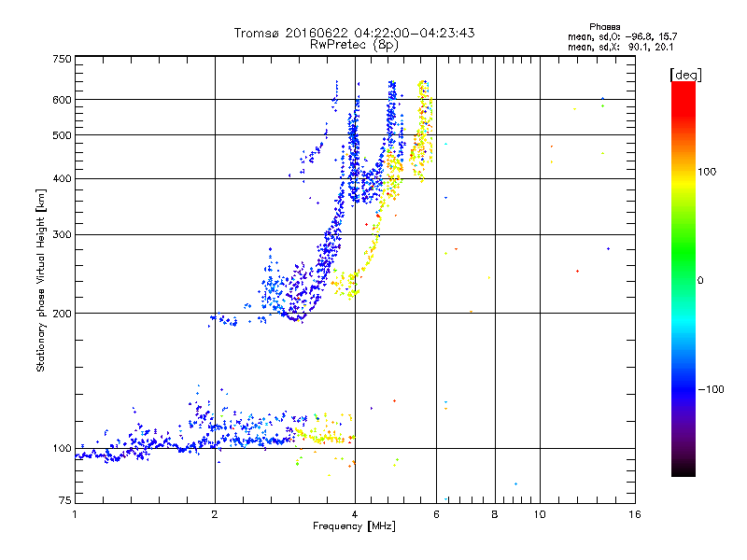Click the y-axis tick label '200'
747x560 pixels.
62,314
